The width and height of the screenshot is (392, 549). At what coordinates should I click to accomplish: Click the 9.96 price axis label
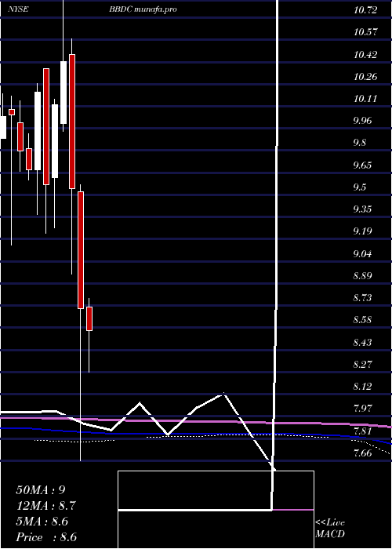[x=364, y=121]
